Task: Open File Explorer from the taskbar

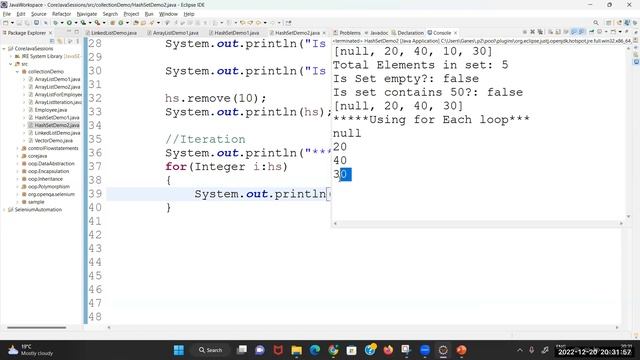Action: tap(296, 350)
